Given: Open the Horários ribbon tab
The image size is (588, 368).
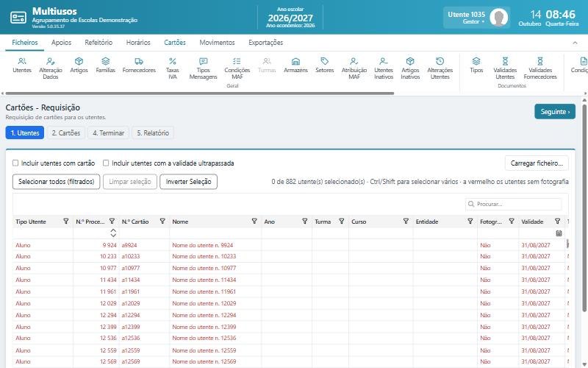Looking at the screenshot, I should [138, 43].
